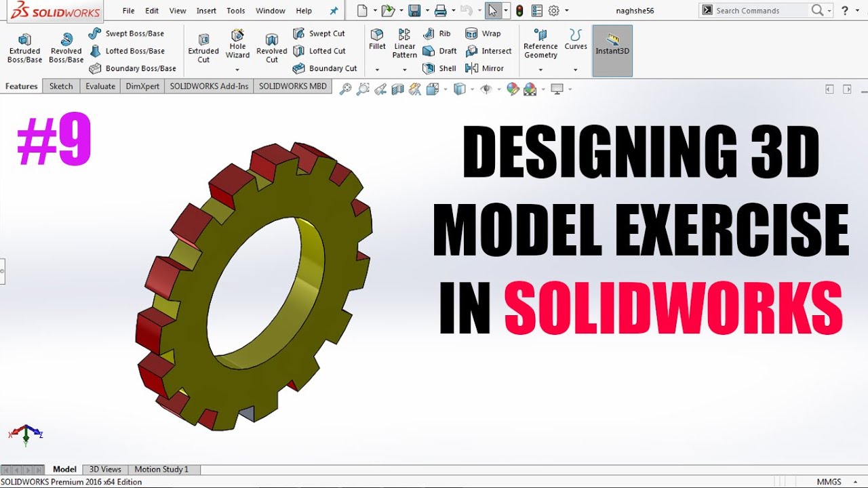This screenshot has width=868, height=488.
Task: Click the Save icon
Action: coord(414,11)
